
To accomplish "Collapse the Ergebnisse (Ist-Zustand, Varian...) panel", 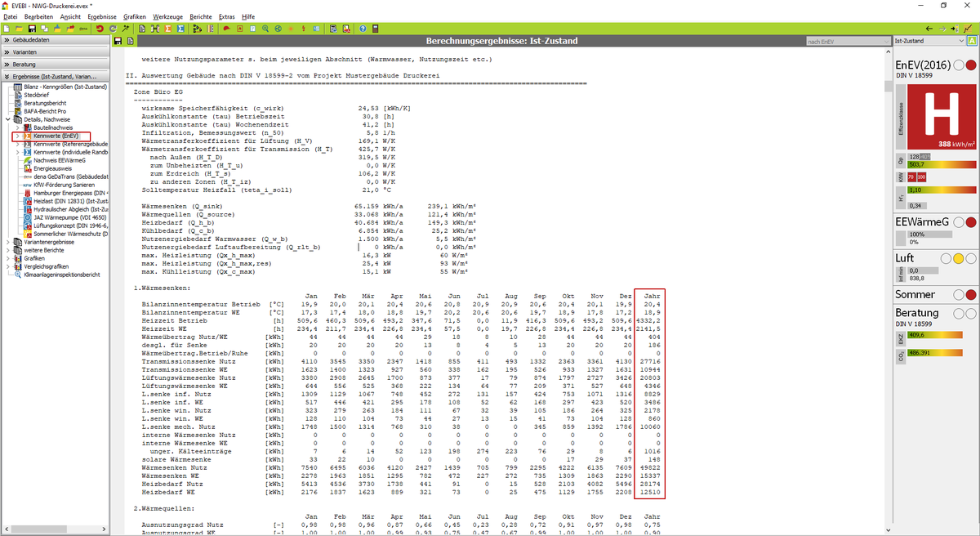I will (55, 76).
